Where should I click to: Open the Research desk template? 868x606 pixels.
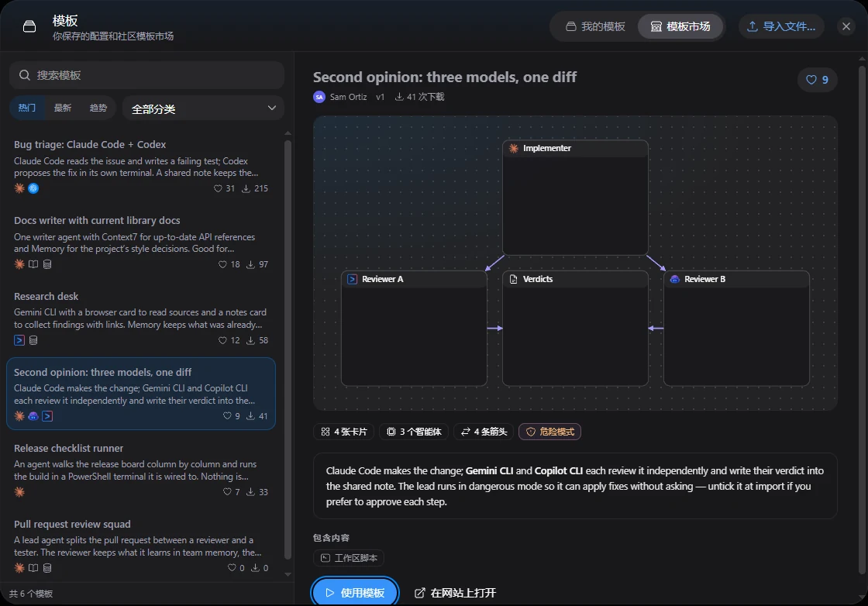click(x=141, y=318)
